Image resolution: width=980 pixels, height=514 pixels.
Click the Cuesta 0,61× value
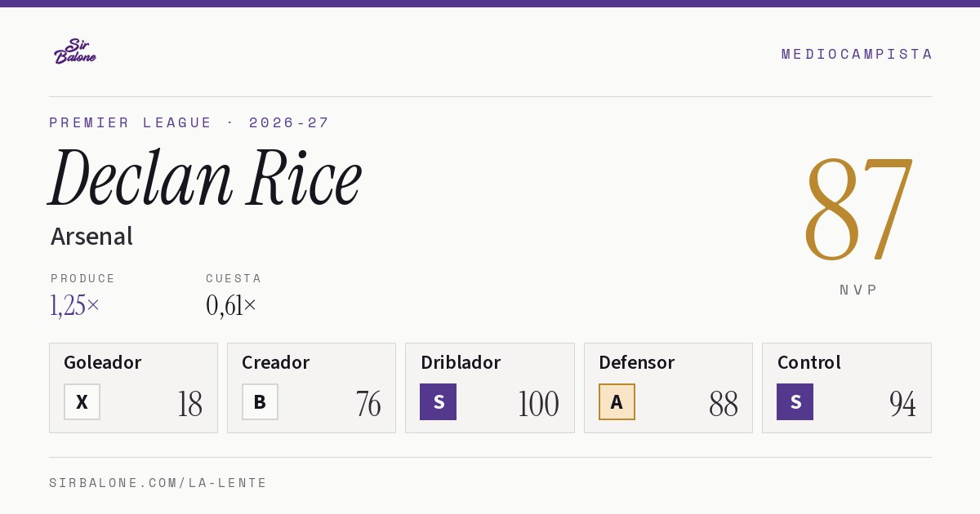[x=231, y=305]
